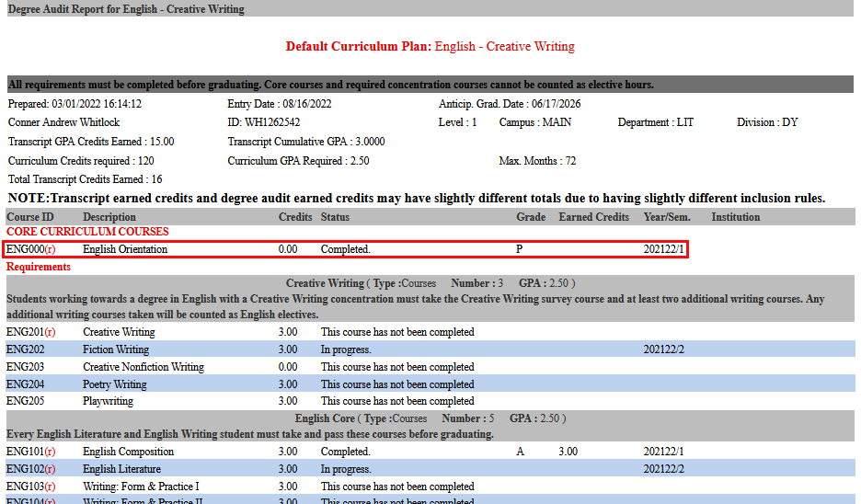Screen dimensions: 861x504
Task: Select Curriculum Credits required 120
Action: pos(81,161)
